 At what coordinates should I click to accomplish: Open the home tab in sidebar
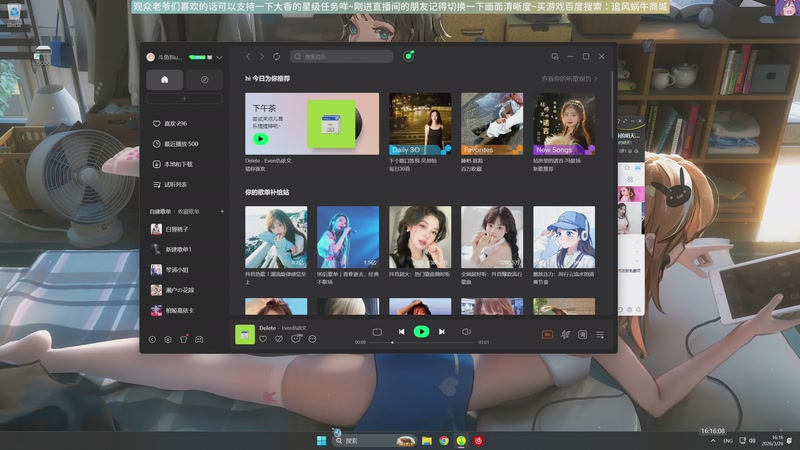tap(164, 80)
